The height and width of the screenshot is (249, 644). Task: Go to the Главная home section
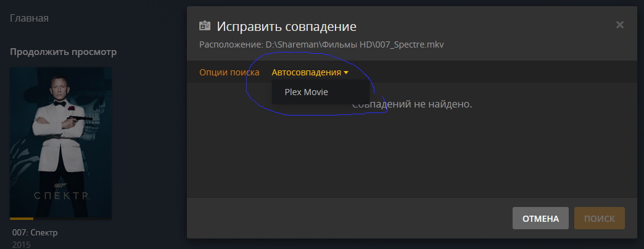tap(29, 18)
